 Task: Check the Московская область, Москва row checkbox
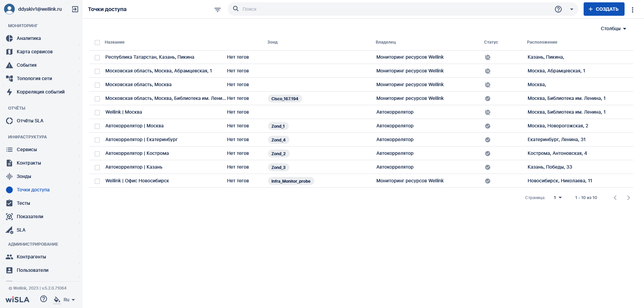97,85
